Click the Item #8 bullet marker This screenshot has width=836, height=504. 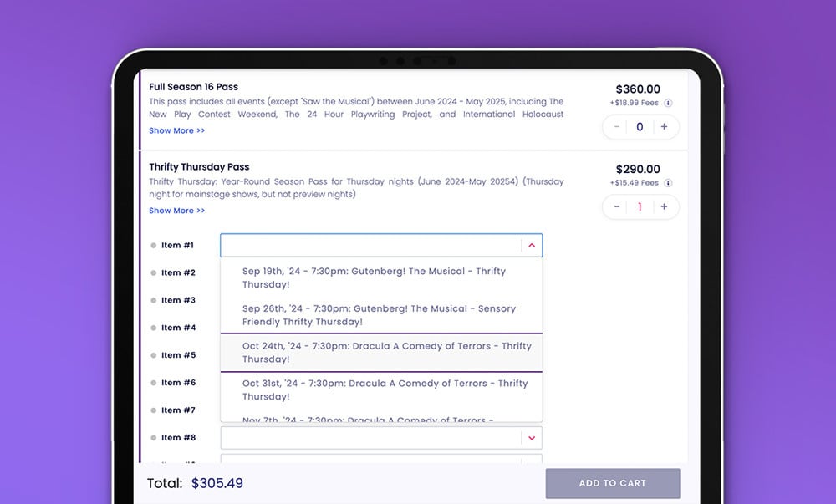coord(154,438)
